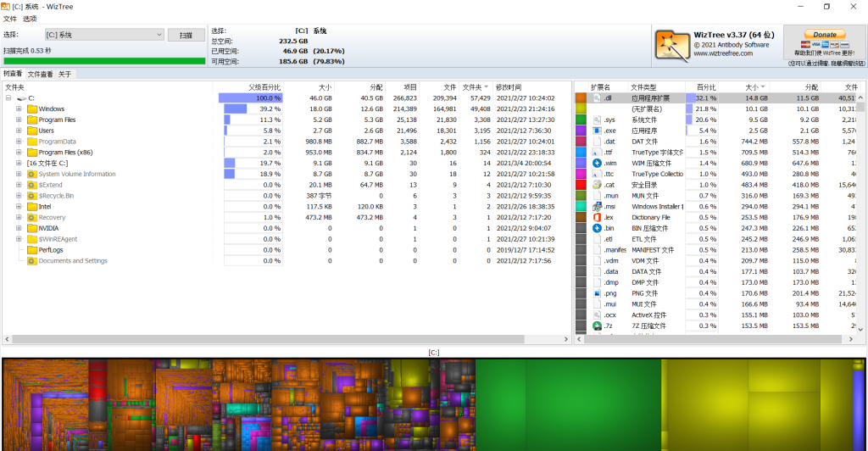
Task: Click the .exe file type icon
Action: tap(597, 131)
